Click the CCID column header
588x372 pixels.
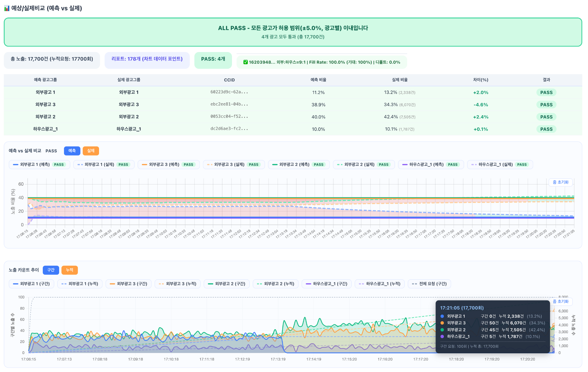229,80
